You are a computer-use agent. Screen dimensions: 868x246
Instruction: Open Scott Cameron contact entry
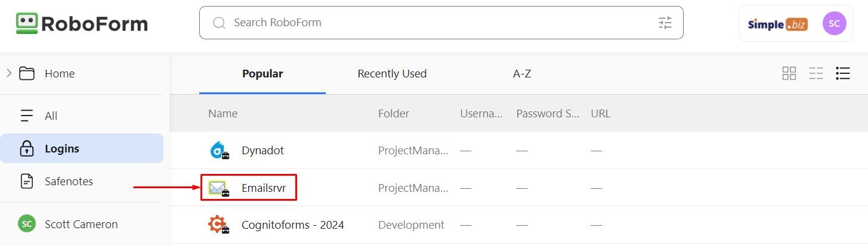pyautogui.click(x=82, y=224)
